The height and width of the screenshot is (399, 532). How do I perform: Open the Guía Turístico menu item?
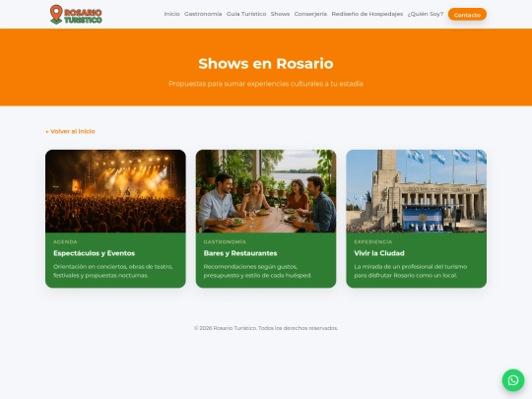246,14
